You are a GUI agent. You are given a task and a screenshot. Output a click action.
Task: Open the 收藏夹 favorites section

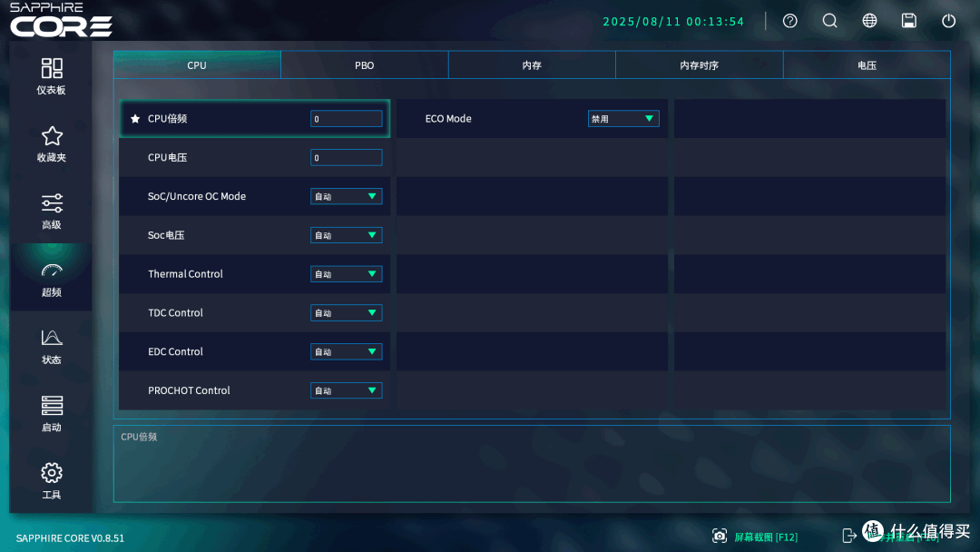coord(51,144)
